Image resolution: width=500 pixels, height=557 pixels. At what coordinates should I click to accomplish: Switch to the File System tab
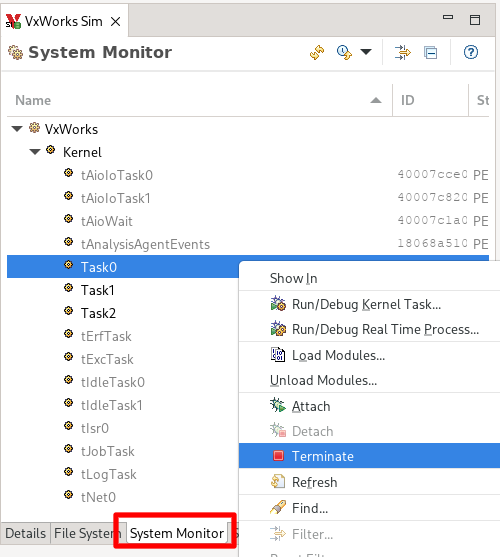[x=88, y=533]
